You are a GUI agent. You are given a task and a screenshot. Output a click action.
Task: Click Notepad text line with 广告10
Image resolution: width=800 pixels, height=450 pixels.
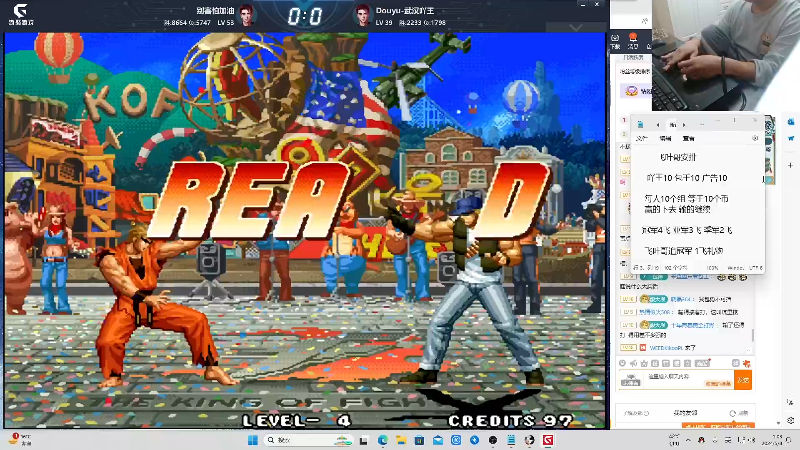pos(687,178)
